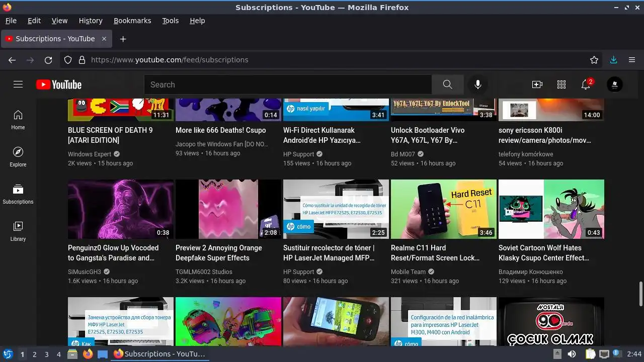This screenshot has width=644, height=362.
Task: Open the YouTube guide hamburger menu
Action: (x=18, y=84)
